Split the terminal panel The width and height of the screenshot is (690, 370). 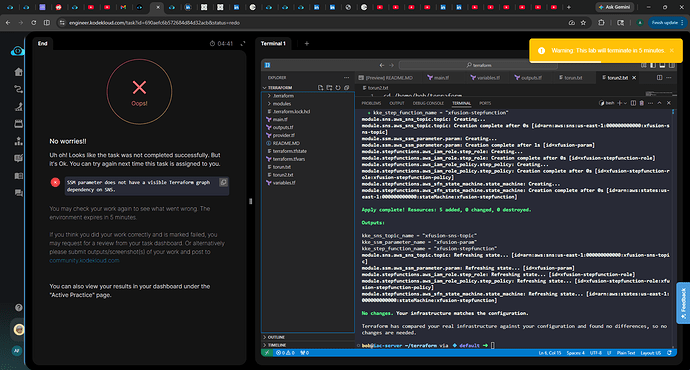point(633,103)
